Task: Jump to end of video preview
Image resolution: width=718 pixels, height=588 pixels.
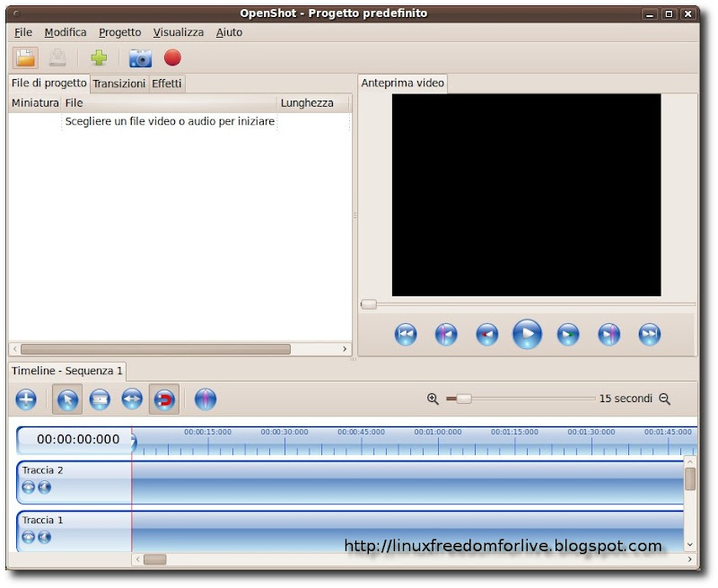Action: [649, 334]
